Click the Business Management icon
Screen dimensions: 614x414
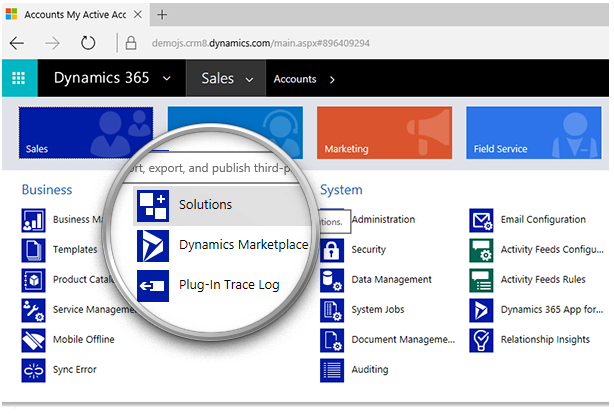(33, 221)
